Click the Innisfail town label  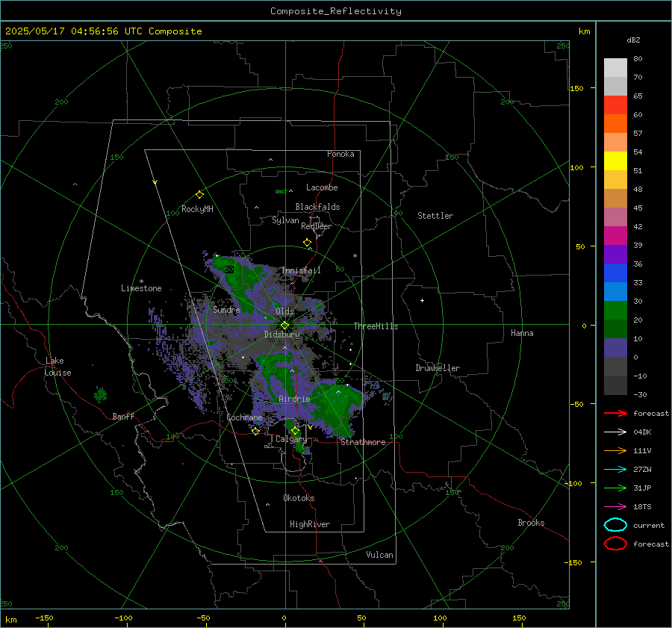pyautogui.click(x=301, y=270)
